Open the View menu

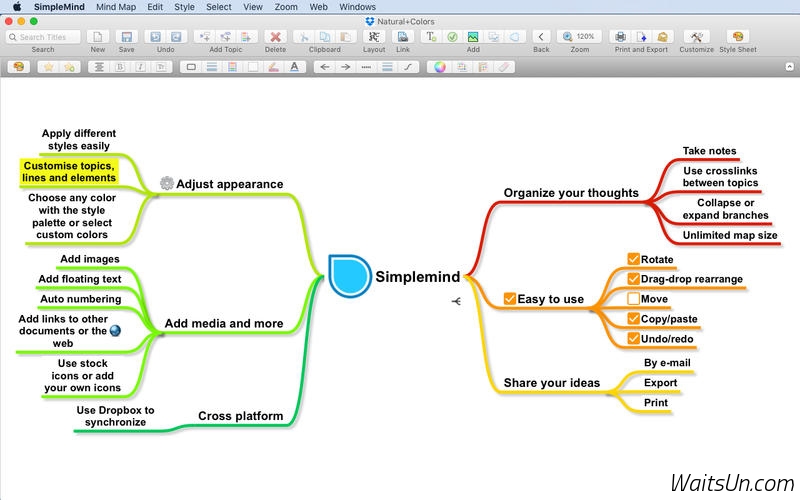253,7
